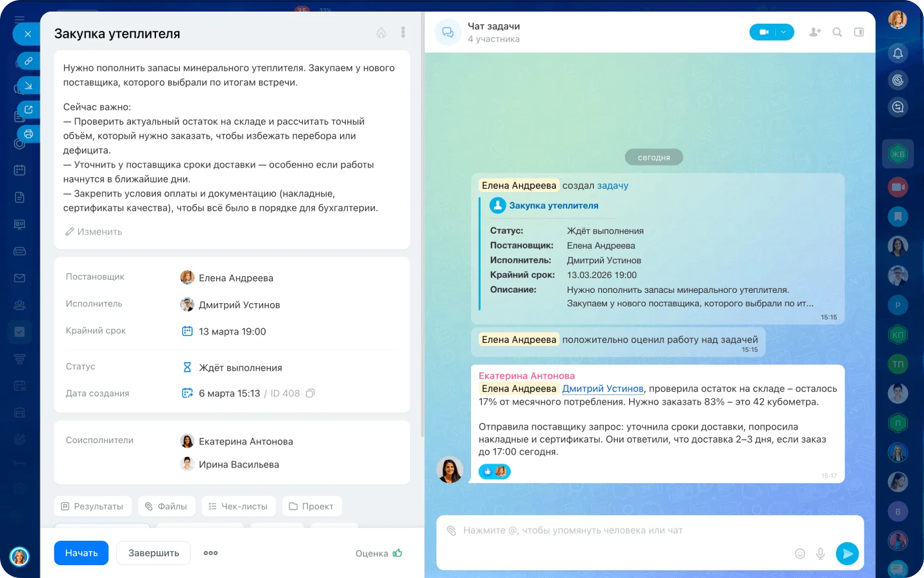Switch to the Файлы tab
Viewport: 924px width, 578px height.
(x=166, y=506)
